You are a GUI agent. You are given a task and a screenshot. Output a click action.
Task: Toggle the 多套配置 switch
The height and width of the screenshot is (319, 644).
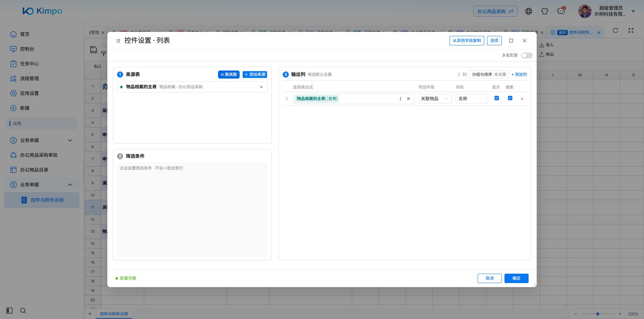527,55
